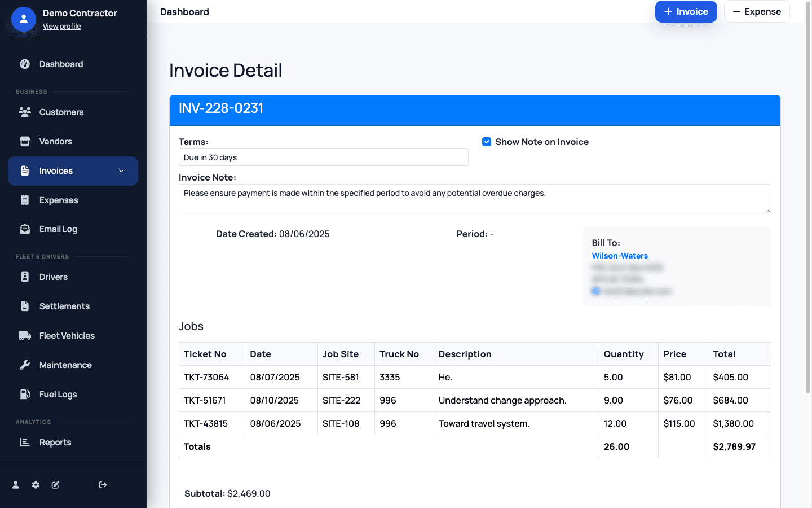Screen dimensions: 812x508
Task: Click the Terms field showing Due in 30 days
Action: [324, 157]
